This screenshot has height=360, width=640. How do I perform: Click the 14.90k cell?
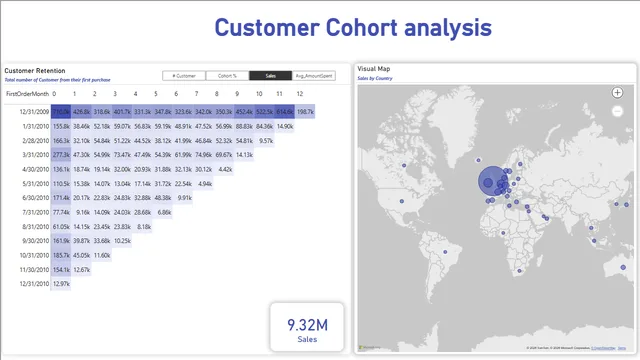click(284, 127)
